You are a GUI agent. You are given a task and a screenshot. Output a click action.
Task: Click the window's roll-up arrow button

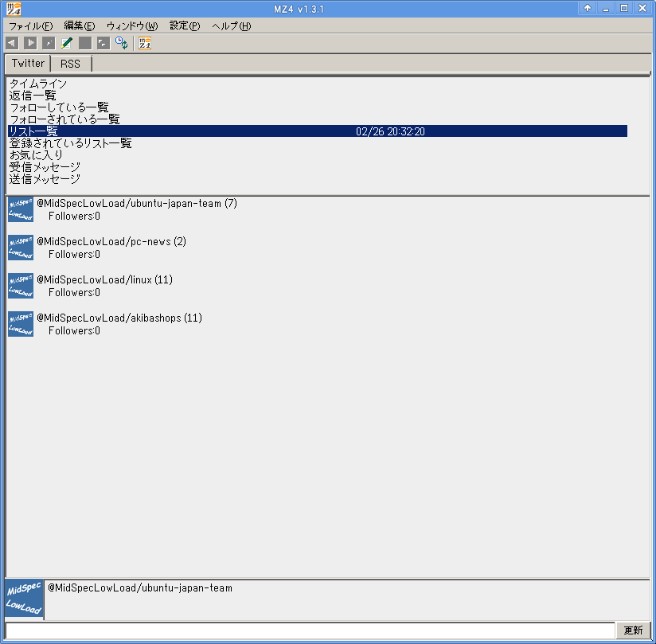click(588, 8)
